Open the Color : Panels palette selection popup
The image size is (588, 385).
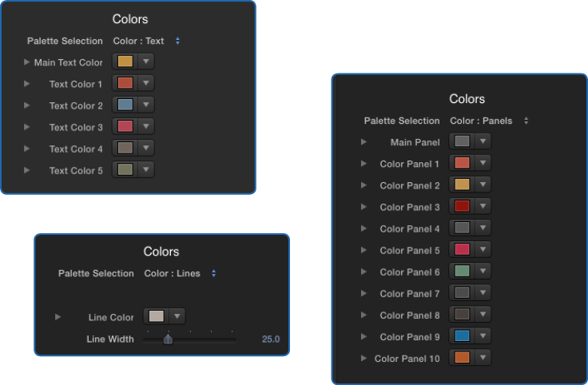coord(490,121)
